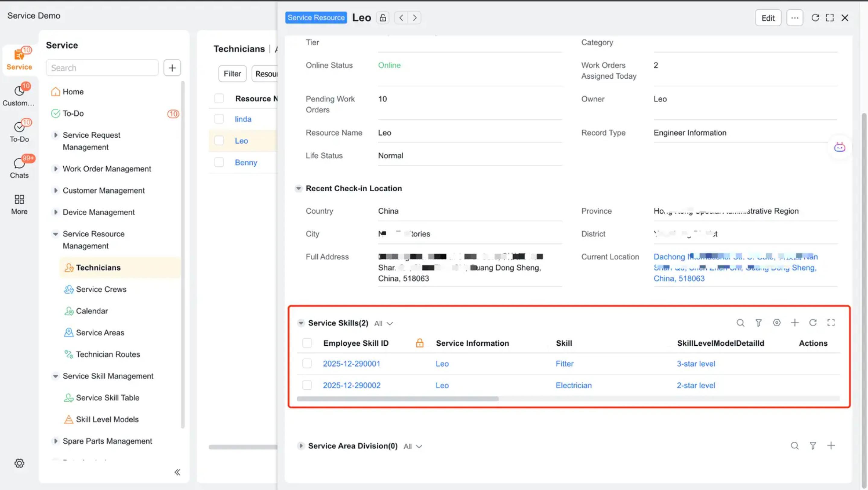
Task: Go to next record arrow
Action: (x=414, y=17)
